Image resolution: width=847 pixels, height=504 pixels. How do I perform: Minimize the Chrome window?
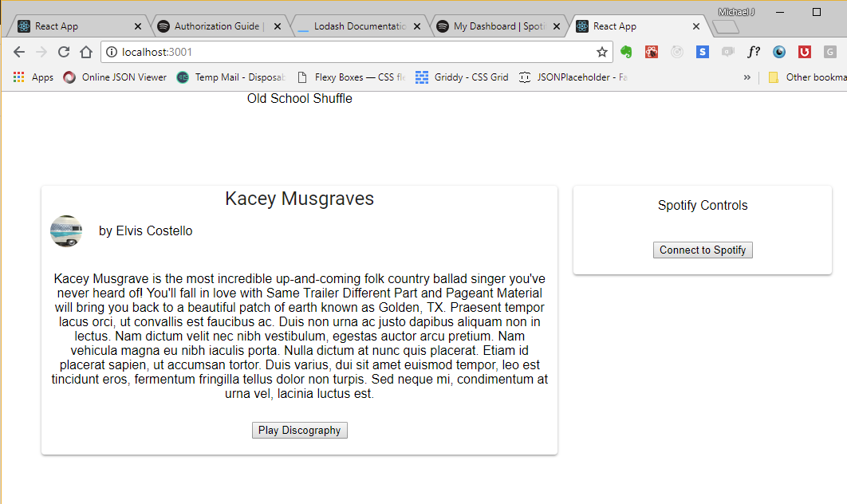pyautogui.click(x=779, y=12)
